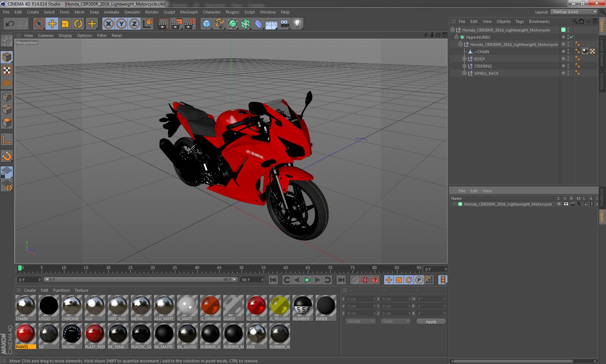The height and width of the screenshot is (364, 606).
Task: Open the Camera object icon
Action: point(285,24)
